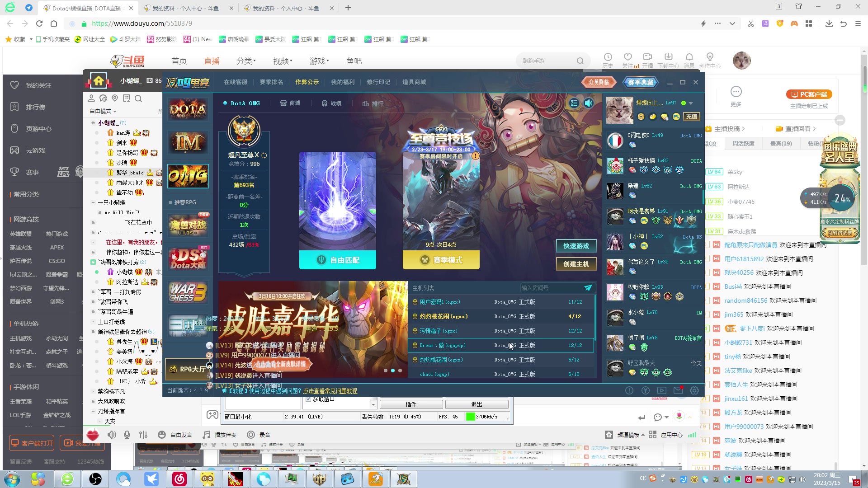Open the 点击查看常见问题教程 link
Viewport: 868px width, 488px height.
(x=330, y=391)
